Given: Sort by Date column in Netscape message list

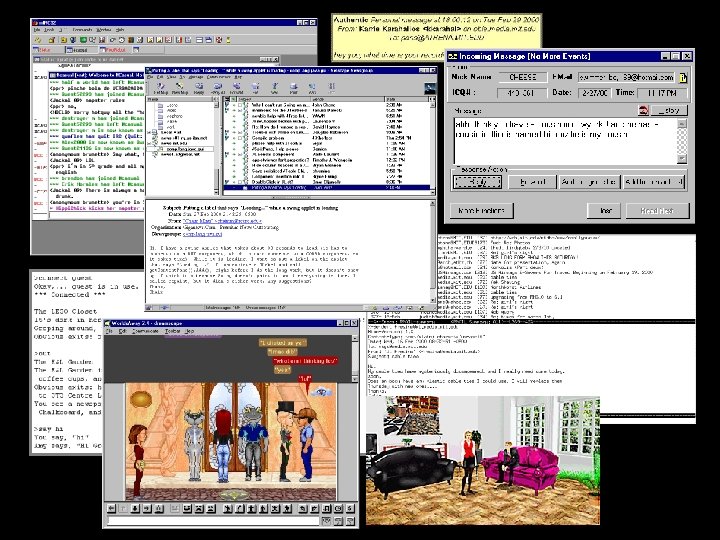Looking at the screenshot, I should [406, 99].
